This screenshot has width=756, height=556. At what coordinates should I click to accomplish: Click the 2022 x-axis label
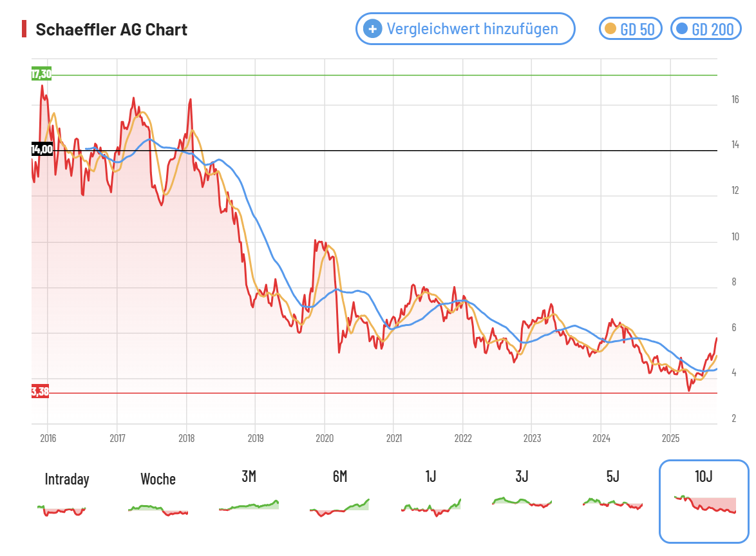coord(463,438)
